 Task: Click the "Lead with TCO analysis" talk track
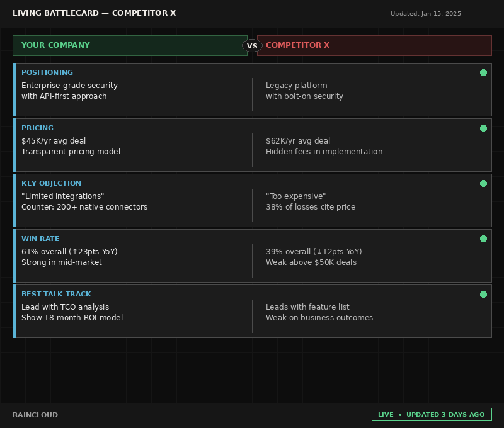(65, 307)
